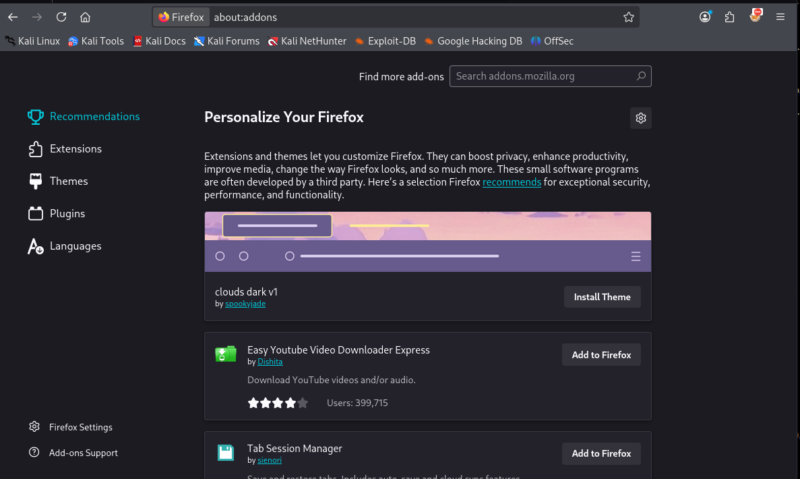
Task: Go back with the browser back arrow
Action: pyautogui.click(x=13, y=17)
